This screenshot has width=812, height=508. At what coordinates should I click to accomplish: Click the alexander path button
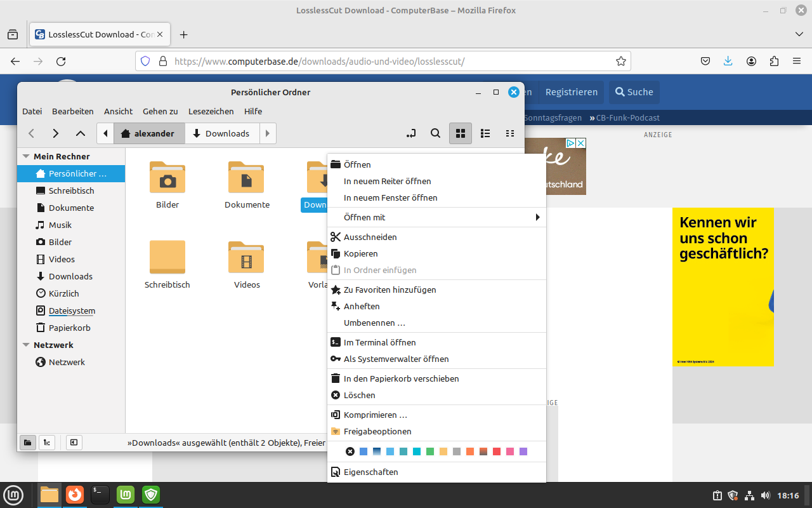point(149,133)
